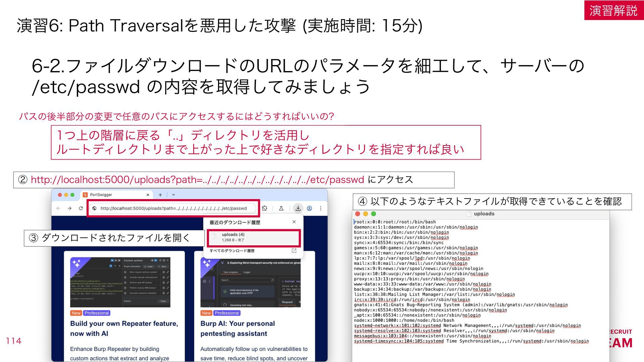Click the slide page number 114
Screen dimensions: 644x362
point(14,341)
